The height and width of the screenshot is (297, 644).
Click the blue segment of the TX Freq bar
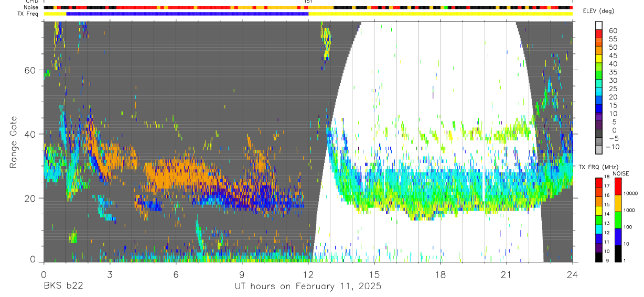[x=187, y=14]
